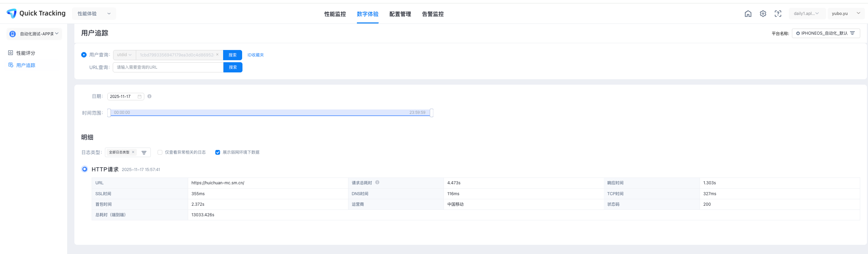
Task: Open 性能评分 in sidebar
Action: (26, 53)
